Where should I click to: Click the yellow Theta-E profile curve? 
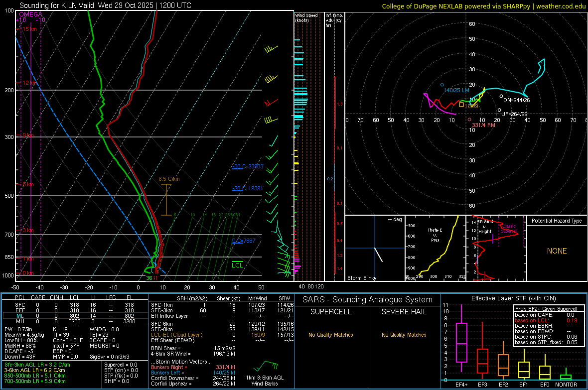click(439, 247)
